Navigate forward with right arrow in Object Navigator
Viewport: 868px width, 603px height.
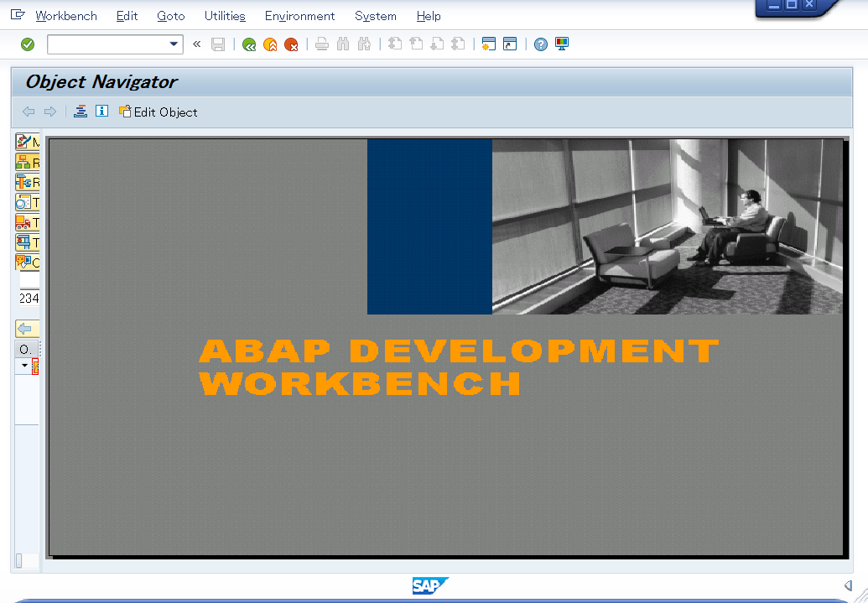tap(49, 112)
